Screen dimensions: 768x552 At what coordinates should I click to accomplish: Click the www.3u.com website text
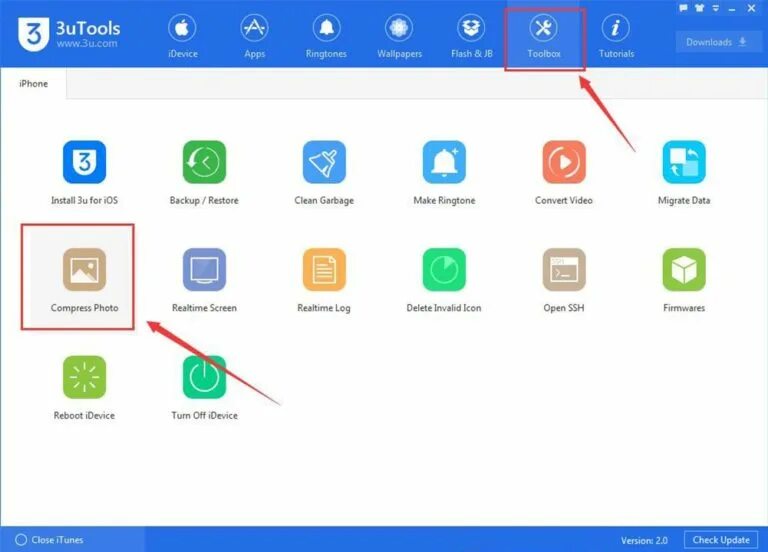click(x=87, y=43)
